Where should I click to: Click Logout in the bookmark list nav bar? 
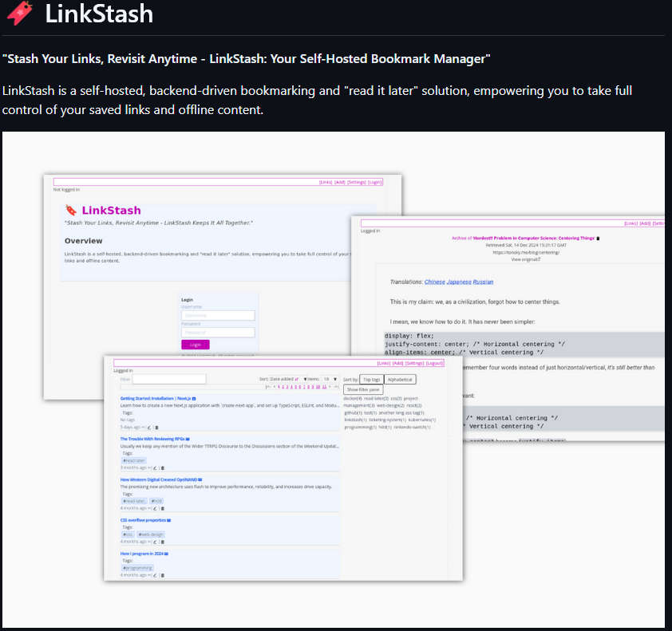pyautogui.click(x=434, y=363)
